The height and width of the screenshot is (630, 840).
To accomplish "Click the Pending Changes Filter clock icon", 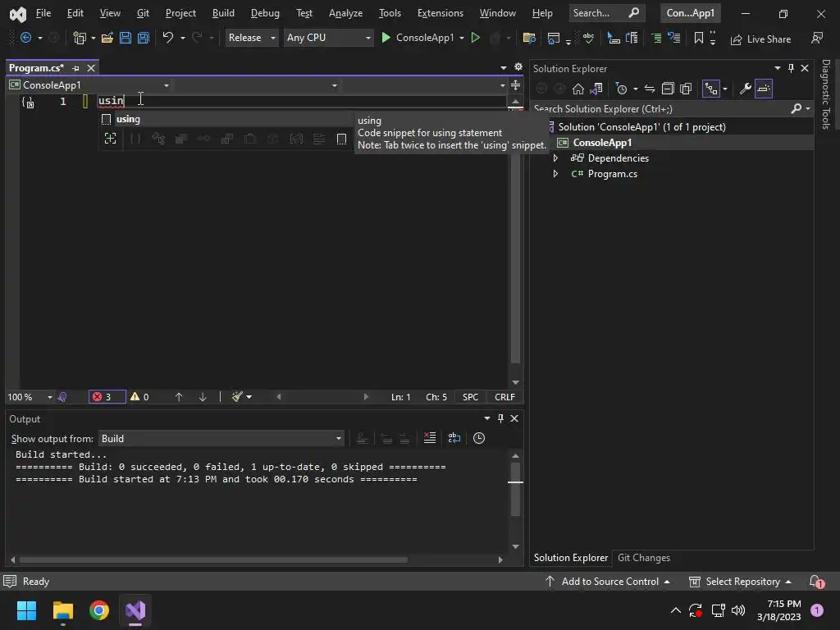I will coord(622,89).
